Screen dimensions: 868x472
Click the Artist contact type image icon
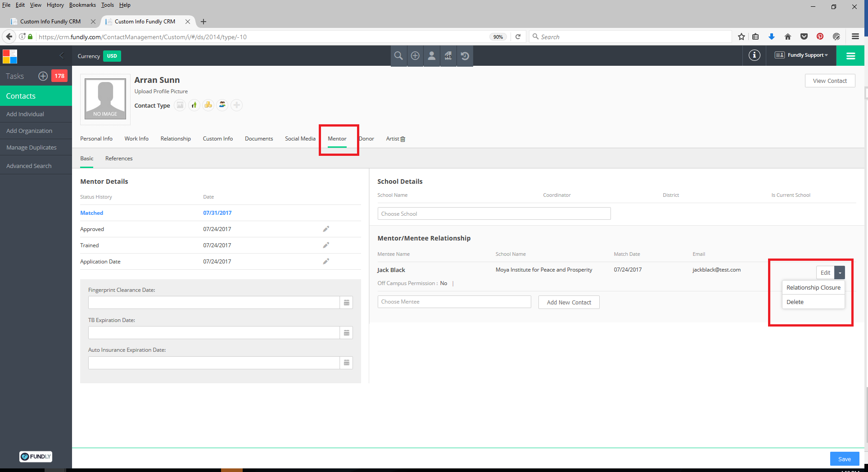pos(180,105)
